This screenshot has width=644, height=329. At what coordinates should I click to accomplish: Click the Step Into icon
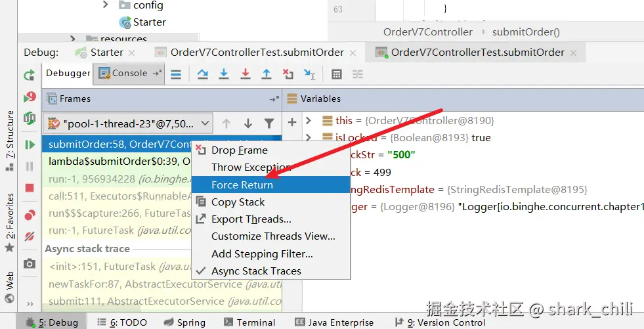(224, 74)
